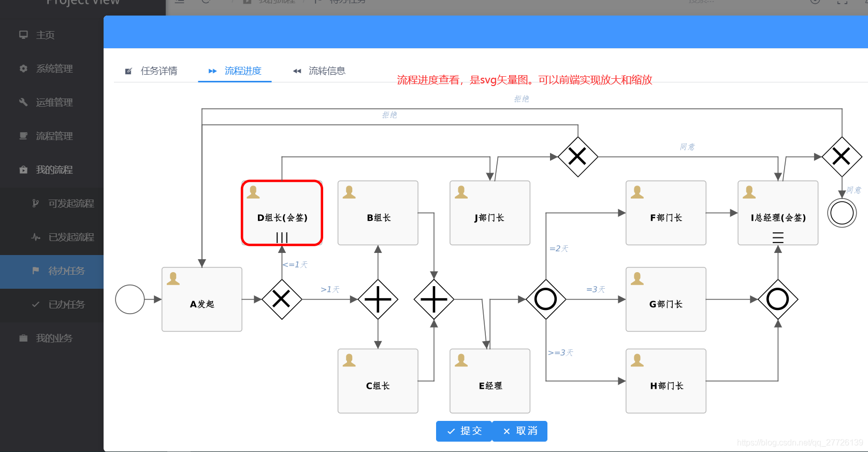Click the checkmark icon beside 已办任务
Viewport: 868px width, 452px height.
pos(36,304)
